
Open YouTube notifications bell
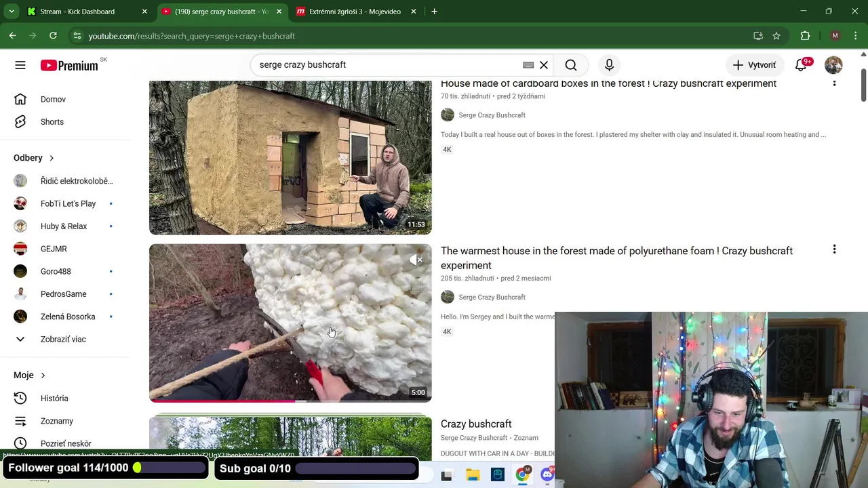(x=801, y=65)
